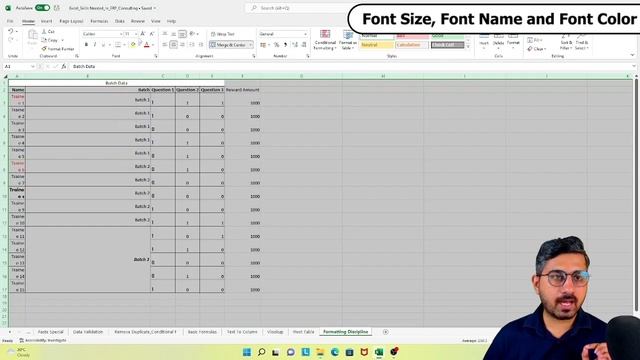Click the Excel taskbar icon

point(379,352)
